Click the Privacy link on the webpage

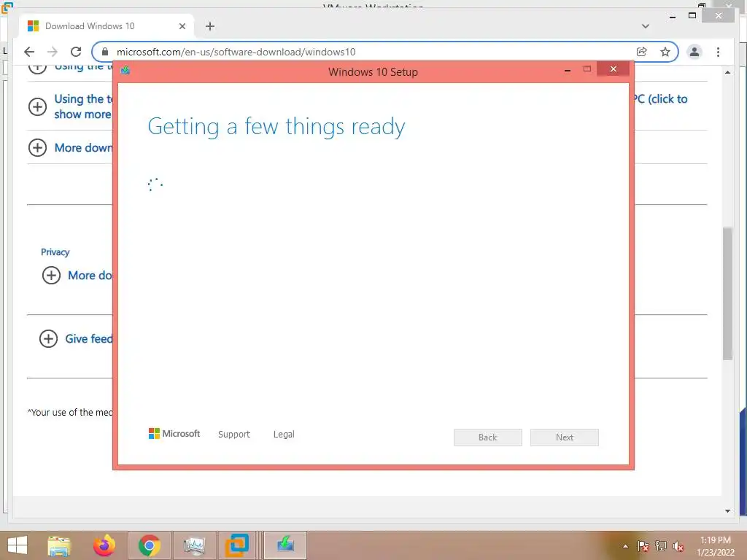tap(55, 252)
